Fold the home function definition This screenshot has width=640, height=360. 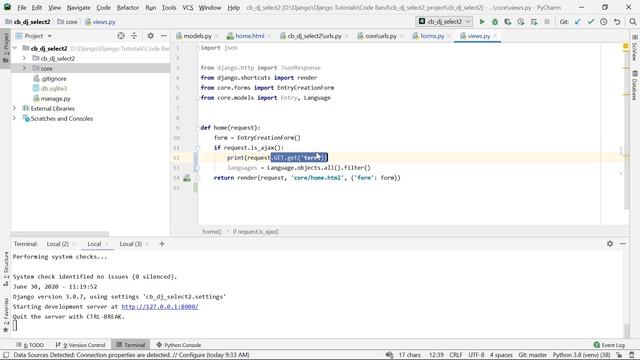click(x=198, y=128)
